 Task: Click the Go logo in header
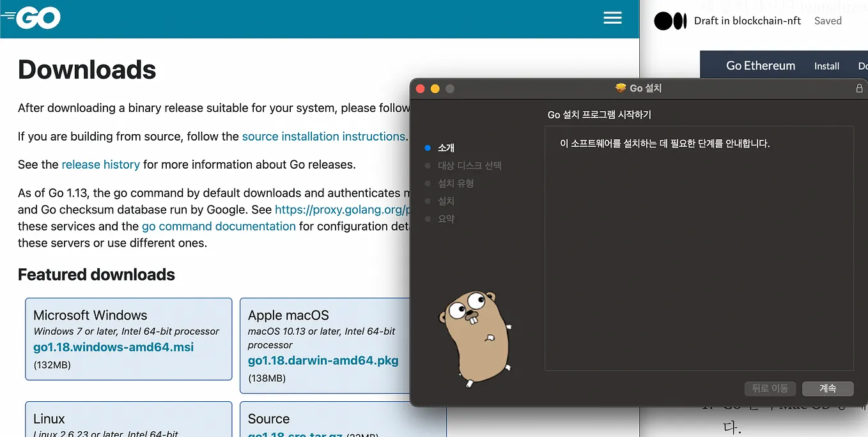point(31,18)
